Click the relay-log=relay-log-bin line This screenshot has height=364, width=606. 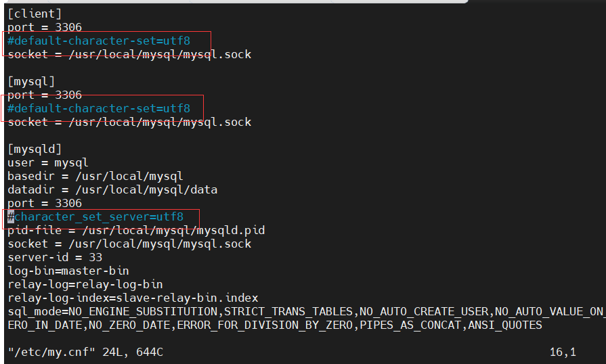[85, 284]
